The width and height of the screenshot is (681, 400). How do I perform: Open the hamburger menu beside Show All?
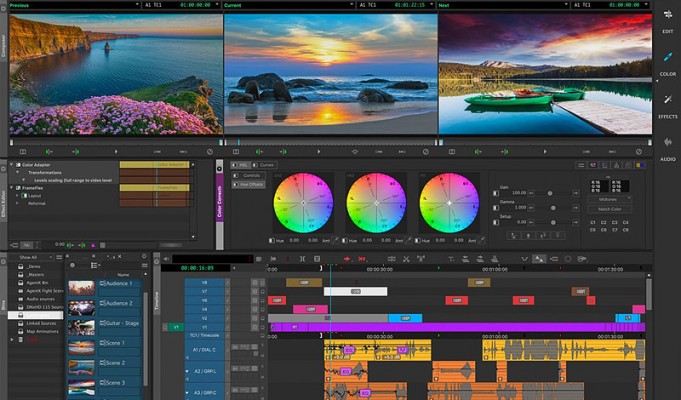pos(59,257)
